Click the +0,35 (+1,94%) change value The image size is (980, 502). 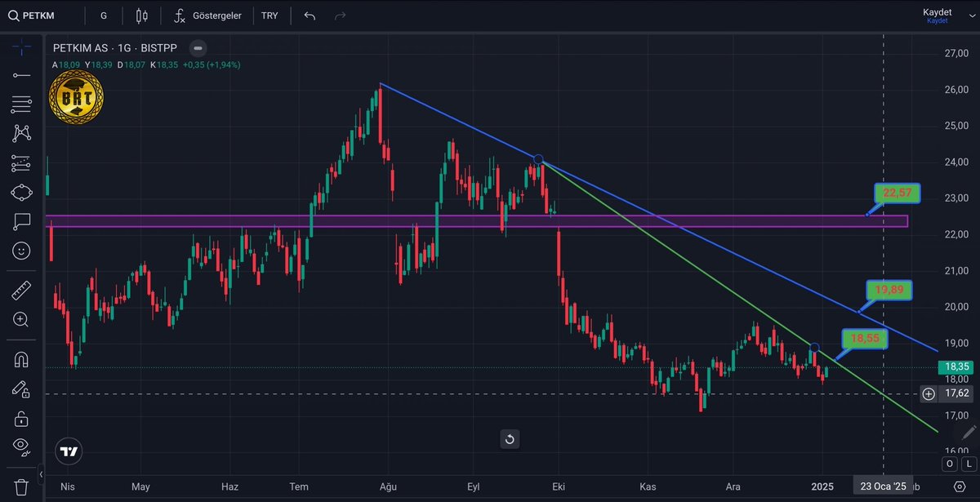[212, 64]
